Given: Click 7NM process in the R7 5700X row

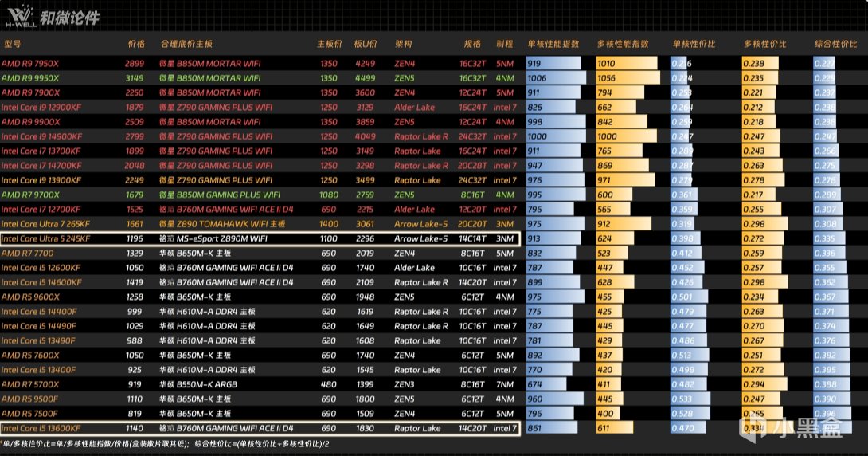Looking at the screenshot, I should tap(505, 384).
